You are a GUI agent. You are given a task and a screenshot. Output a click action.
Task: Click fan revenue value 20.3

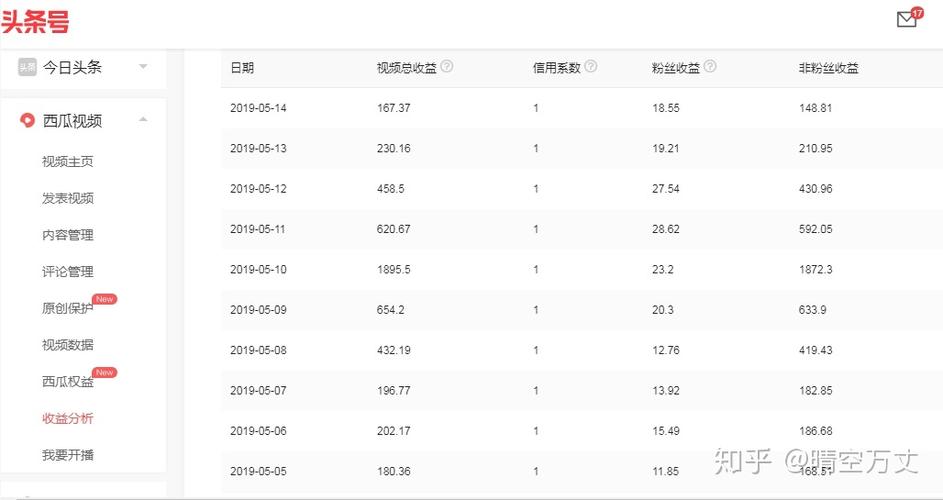[663, 310]
